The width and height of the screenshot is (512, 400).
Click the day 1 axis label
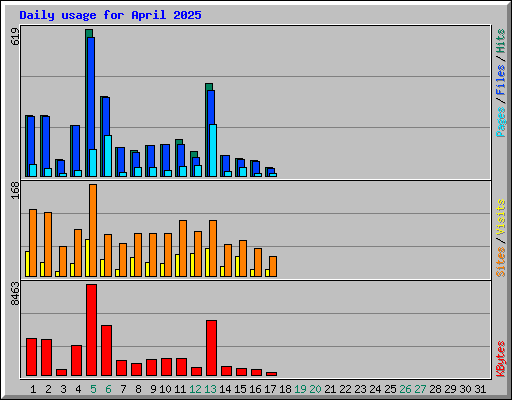click(33, 389)
